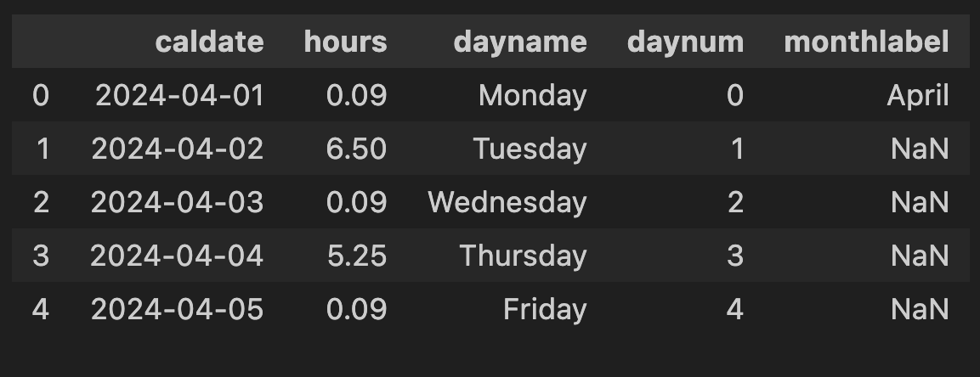Click the Thursday dayname cell
980x377 pixels.
(523, 256)
